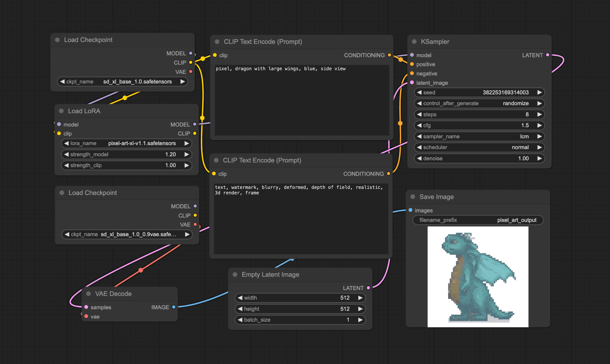Open ckpt_name dropdown showing sd_xl_base_1.0_0.9vae

click(127, 234)
